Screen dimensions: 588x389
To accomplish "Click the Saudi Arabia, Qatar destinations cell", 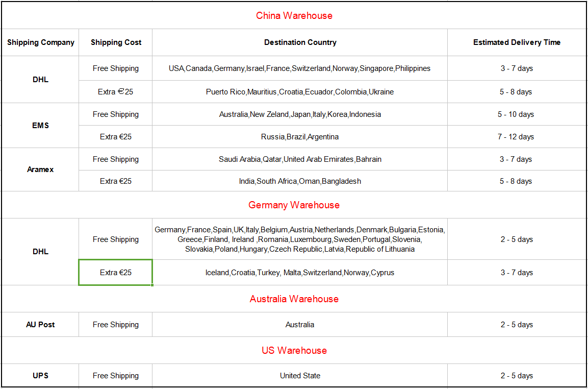I will (x=300, y=159).
